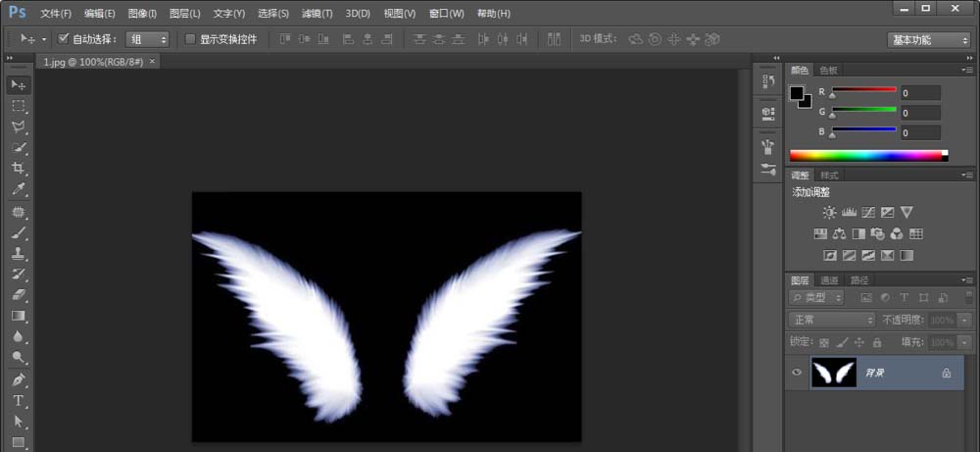Open the 滤镜(T) menu
The height and width of the screenshot is (452, 980).
coord(317,14)
